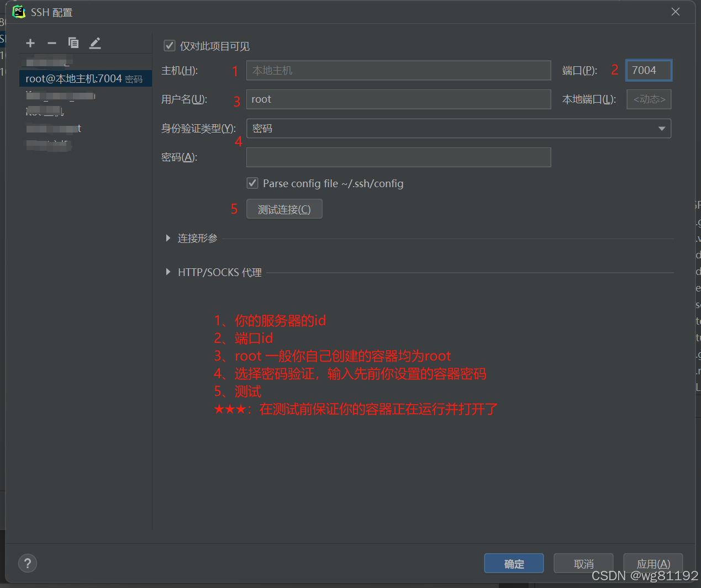This screenshot has width=701, height=588.
Task: Copy the selected SSH configuration
Action: click(x=73, y=43)
